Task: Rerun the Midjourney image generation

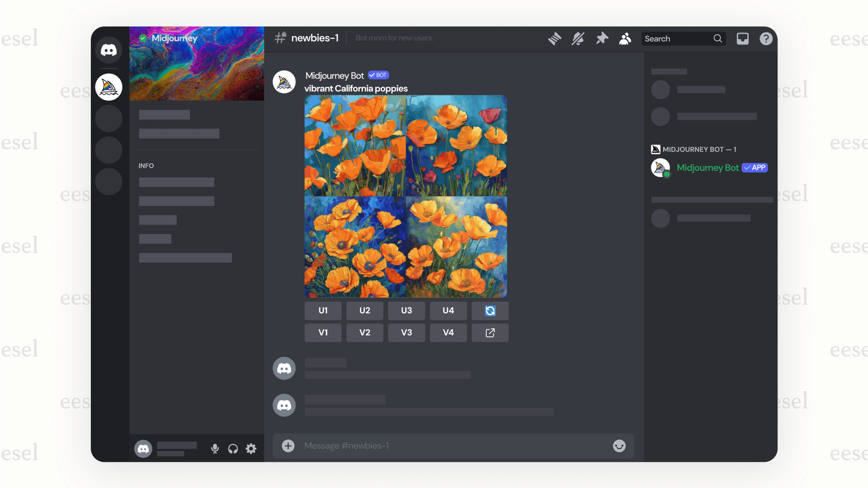Action: (489, 310)
